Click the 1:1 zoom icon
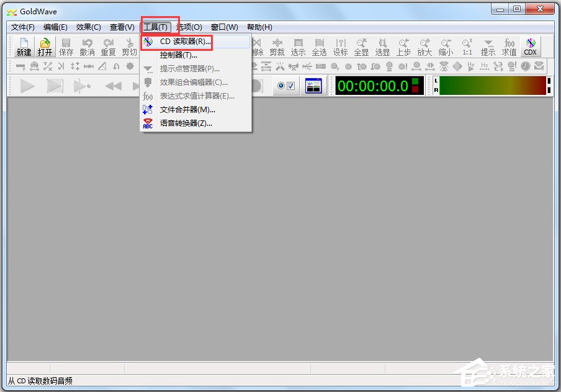561x392 pixels. point(467,47)
